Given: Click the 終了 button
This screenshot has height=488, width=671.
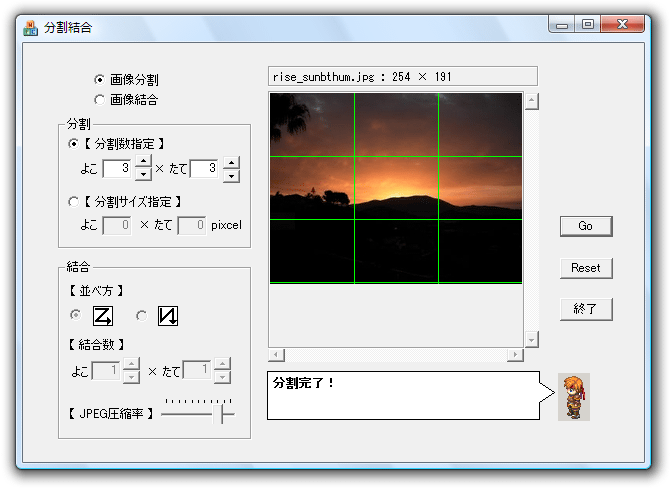Looking at the screenshot, I should (x=586, y=309).
